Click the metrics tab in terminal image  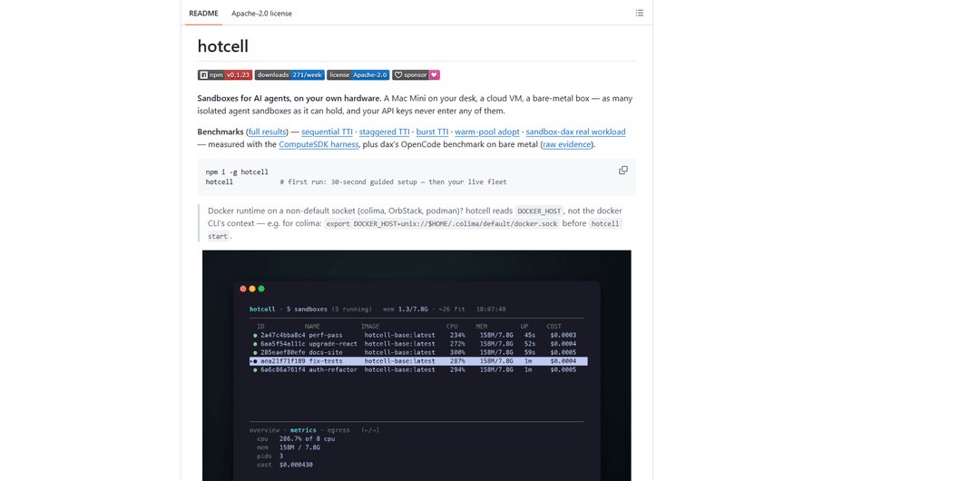pos(303,430)
